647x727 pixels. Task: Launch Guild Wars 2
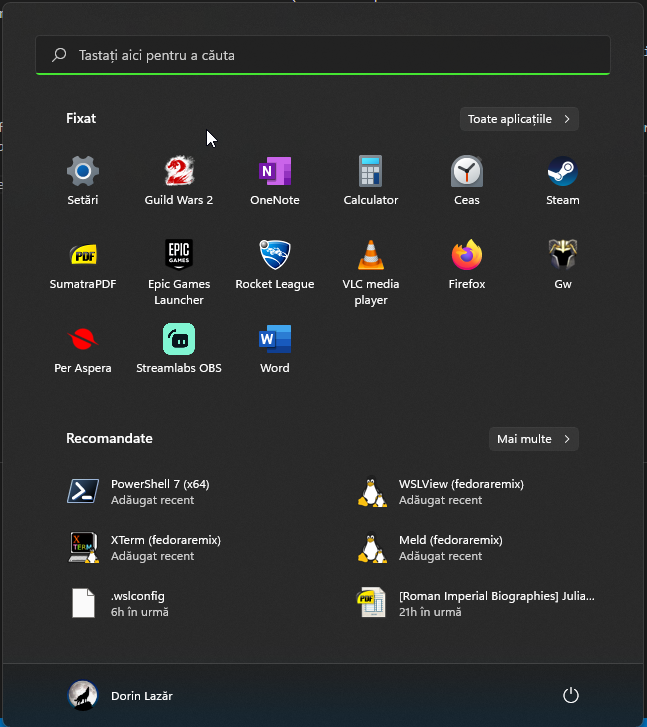tap(179, 181)
